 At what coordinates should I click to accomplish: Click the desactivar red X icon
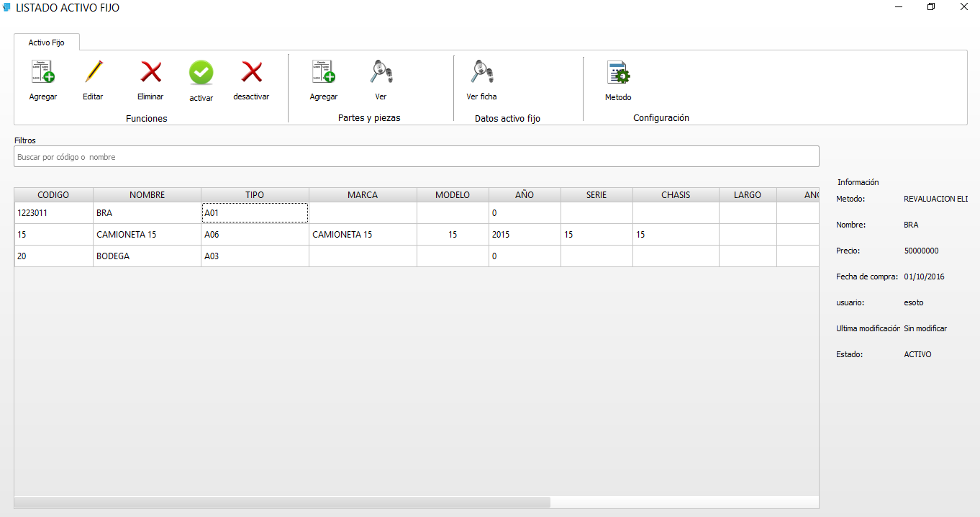coord(251,72)
